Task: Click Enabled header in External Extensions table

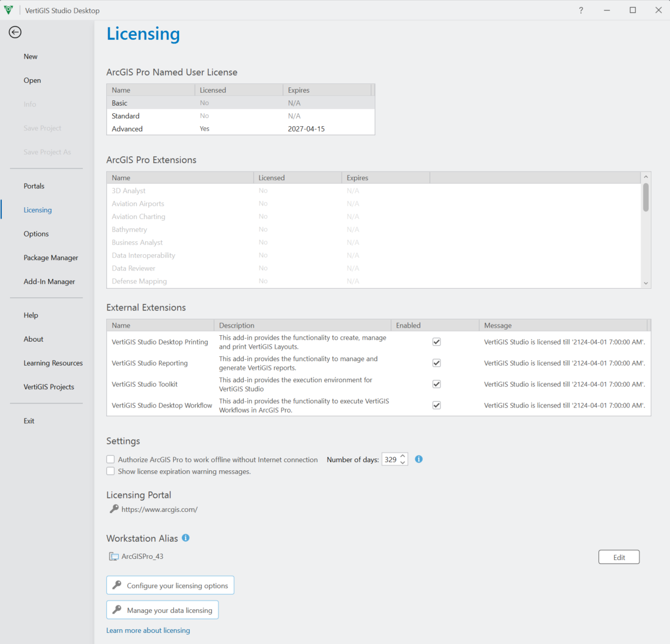Action: coord(435,325)
